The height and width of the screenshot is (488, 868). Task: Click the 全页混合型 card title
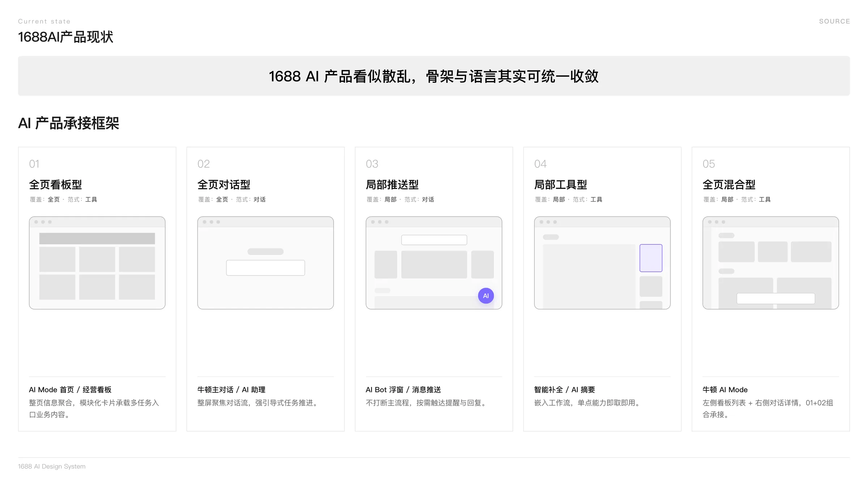729,185
